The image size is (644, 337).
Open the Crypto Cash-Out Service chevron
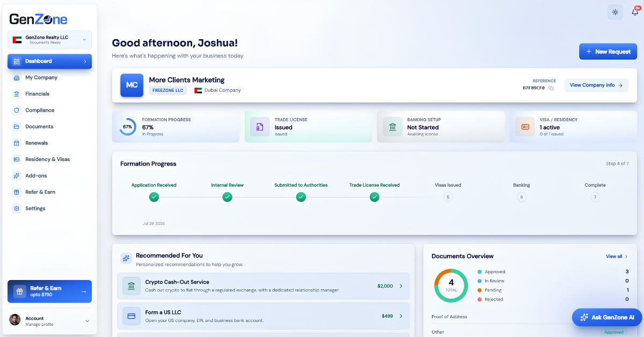tap(400, 286)
